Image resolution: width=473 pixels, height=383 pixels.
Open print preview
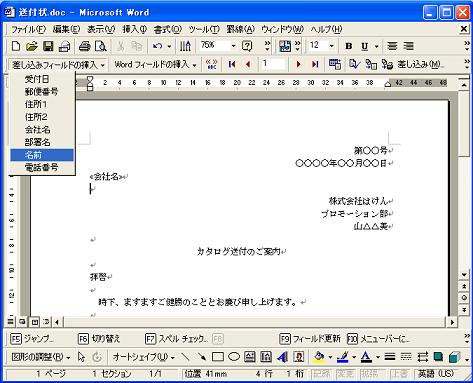tap(100, 46)
